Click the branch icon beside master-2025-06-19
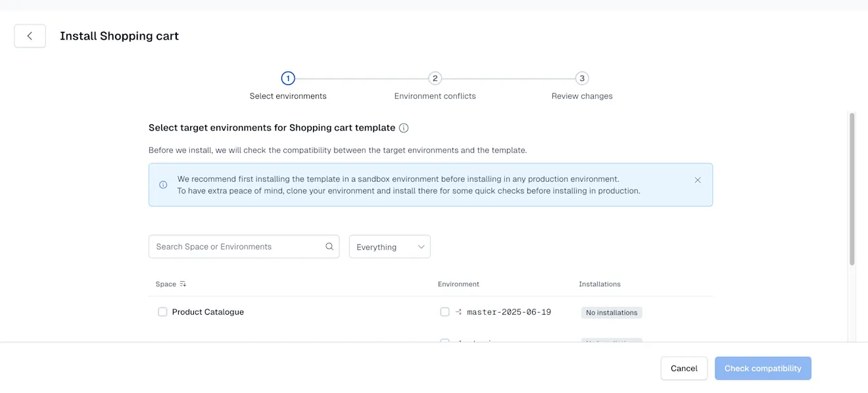The image size is (868, 393). [458, 311]
